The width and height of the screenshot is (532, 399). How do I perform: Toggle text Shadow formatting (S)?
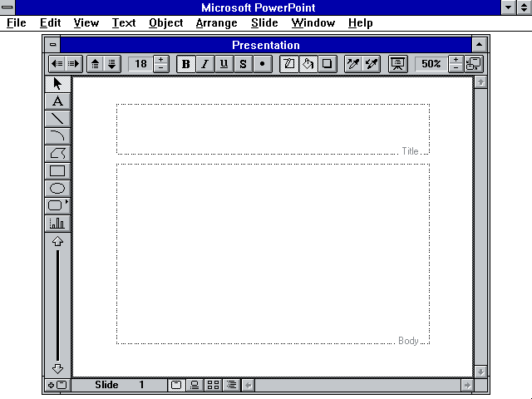243,64
